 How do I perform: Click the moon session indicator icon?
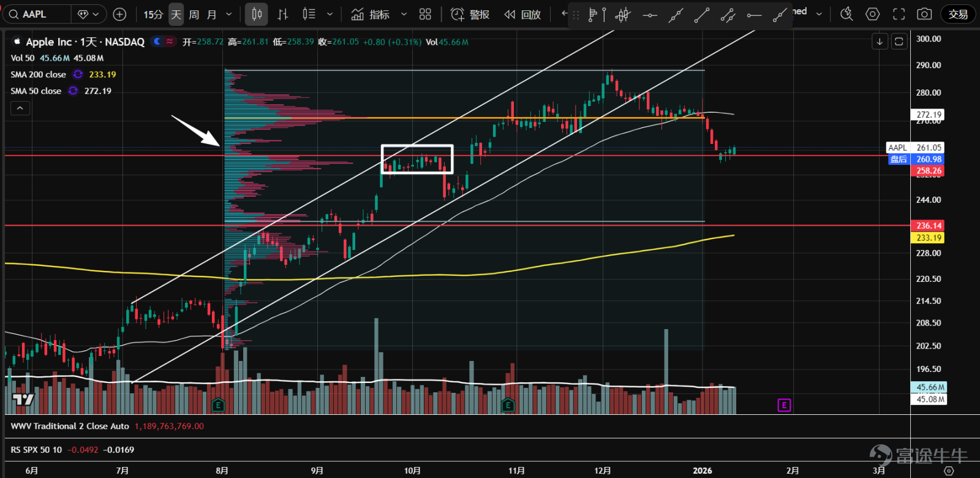157,41
